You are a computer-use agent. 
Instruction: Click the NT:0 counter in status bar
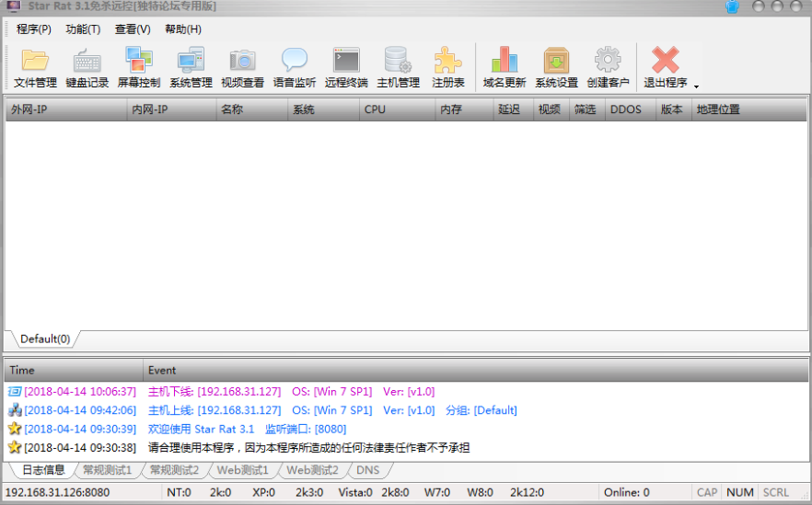click(179, 492)
